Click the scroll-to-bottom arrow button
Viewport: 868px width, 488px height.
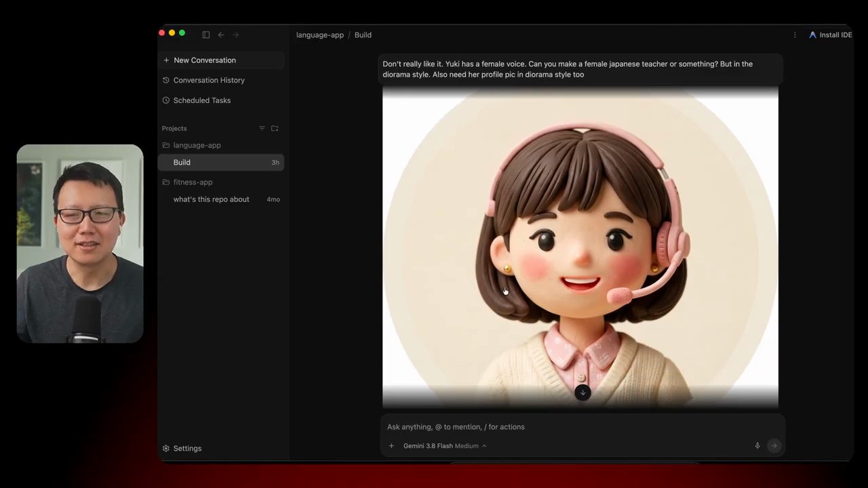583,392
